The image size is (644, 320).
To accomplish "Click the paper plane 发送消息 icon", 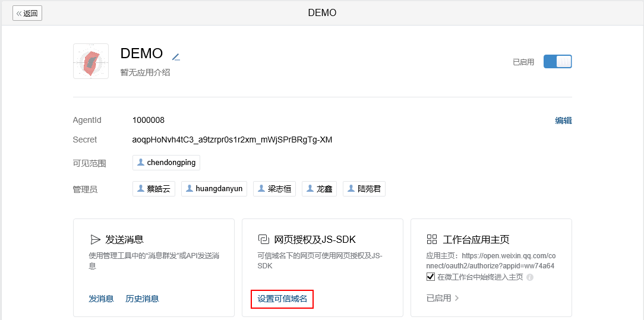I will pyautogui.click(x=95, y=240).
